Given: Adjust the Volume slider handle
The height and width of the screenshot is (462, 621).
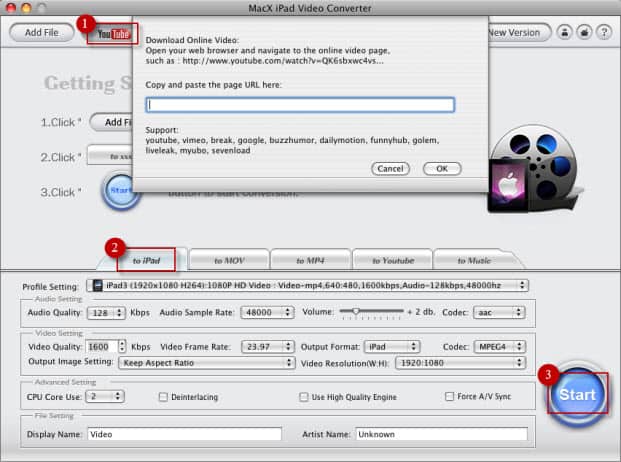Looking at the screenshot, I should tap(356, 311).
